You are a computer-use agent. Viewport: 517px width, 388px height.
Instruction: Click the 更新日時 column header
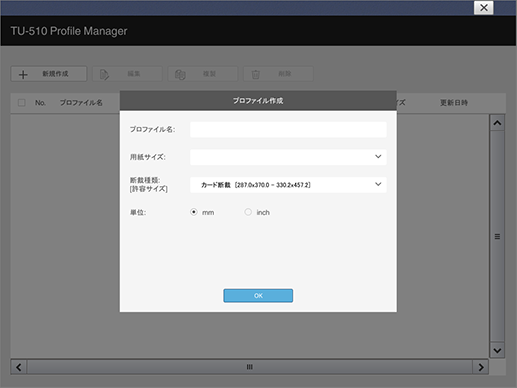point(454,103)
